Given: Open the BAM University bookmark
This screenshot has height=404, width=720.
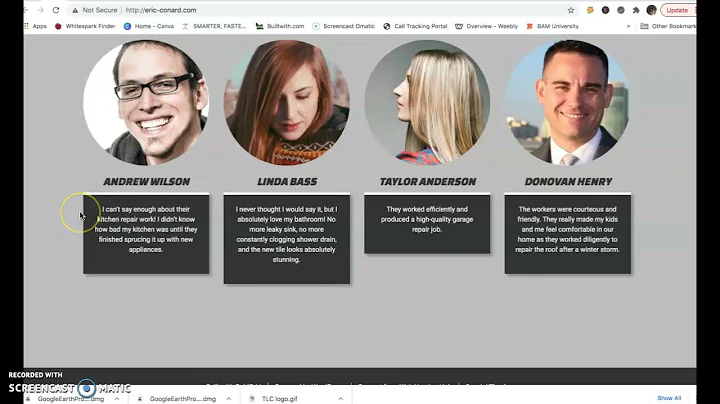Looking at the screenshot, I should 552,26.
